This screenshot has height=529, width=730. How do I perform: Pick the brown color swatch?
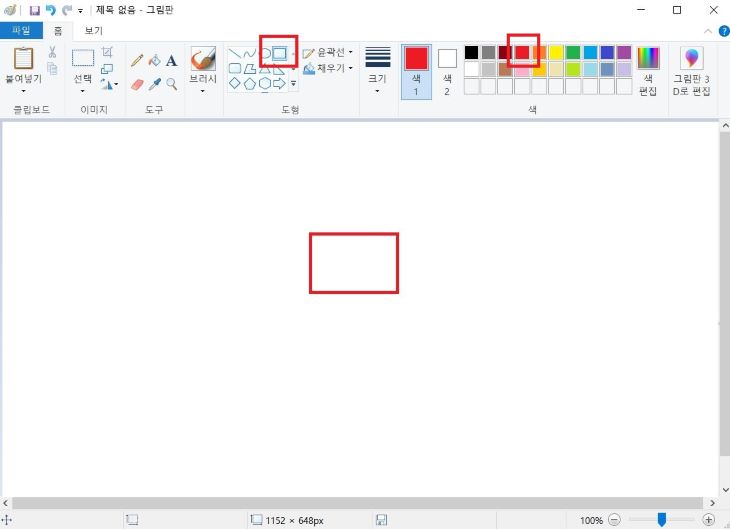[505, 69]
